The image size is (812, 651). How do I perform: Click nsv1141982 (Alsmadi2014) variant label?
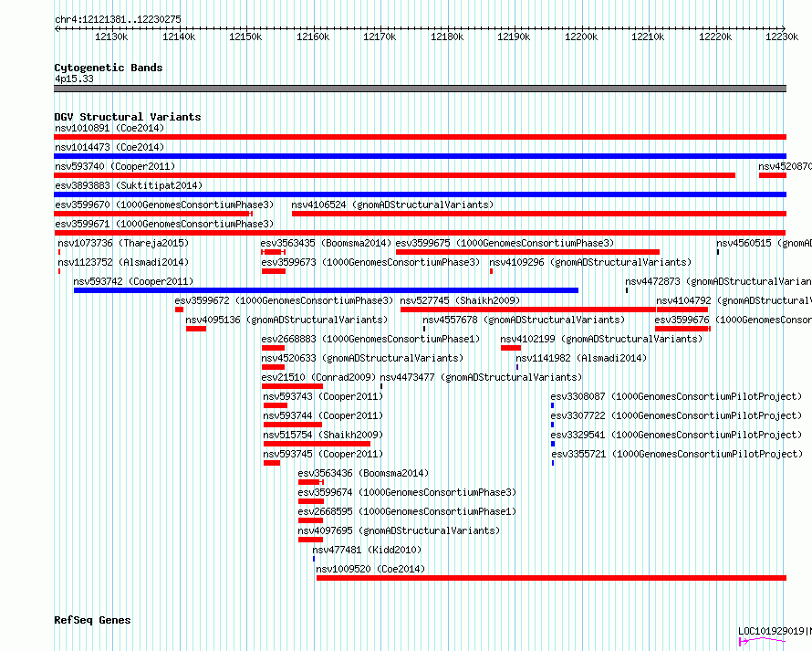pyautogui.click(x=581, y=358)
